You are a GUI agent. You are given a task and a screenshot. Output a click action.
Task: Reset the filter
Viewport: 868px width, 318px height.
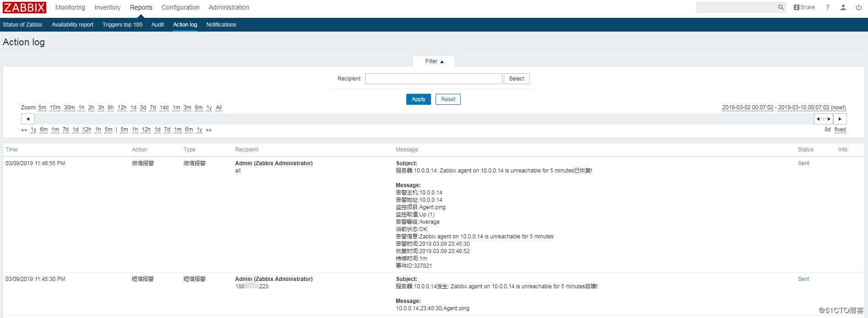448,99
